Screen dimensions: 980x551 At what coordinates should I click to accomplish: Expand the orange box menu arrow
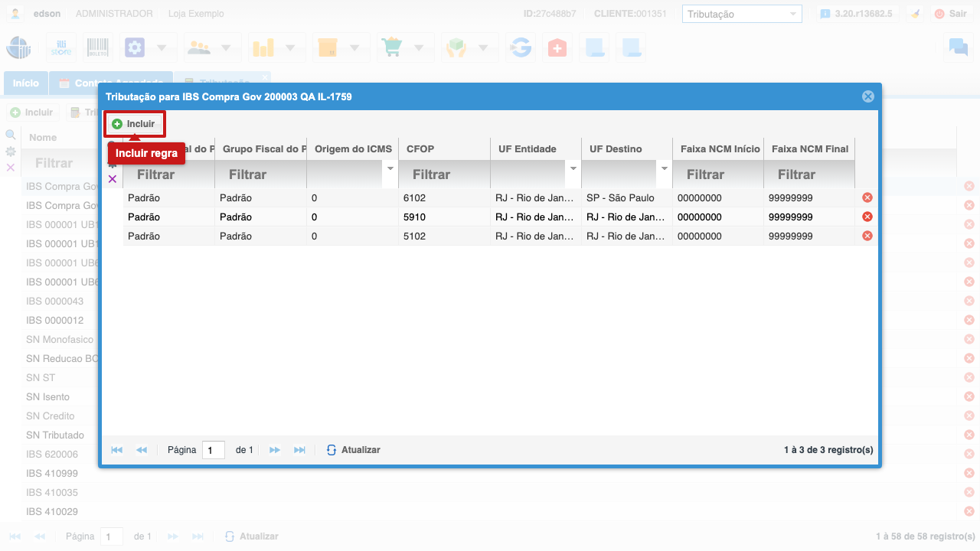click(x=354, y=47)
